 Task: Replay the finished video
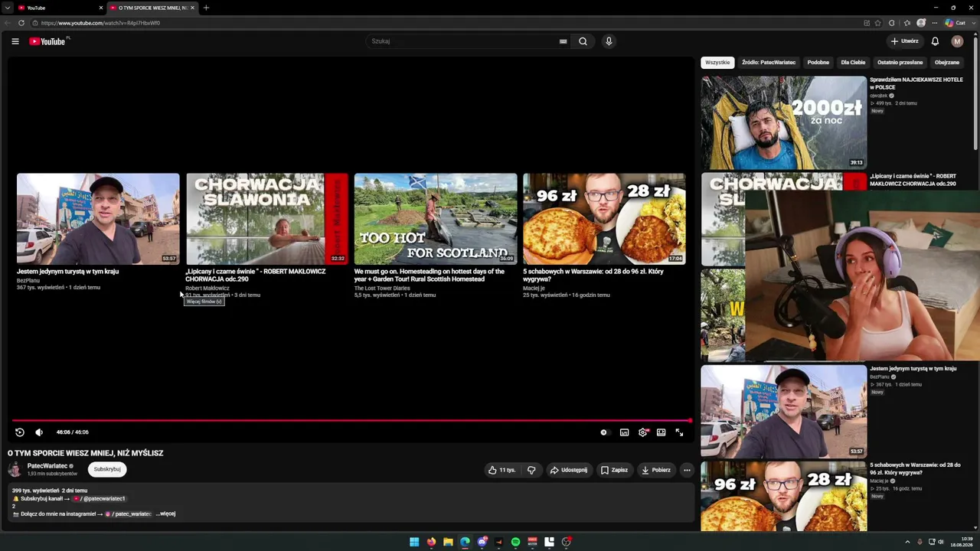[20, 432]
